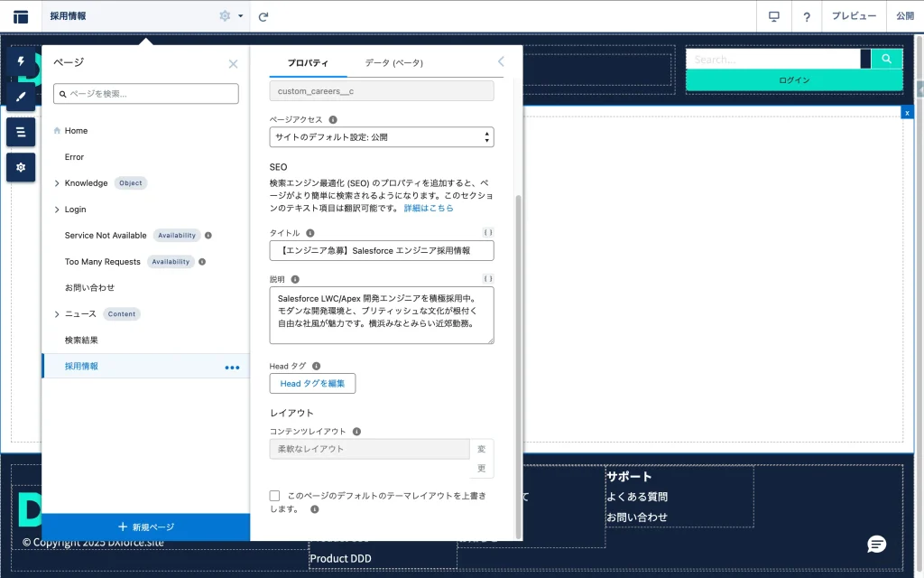Open the Theme brush icon panel
The image size is (924, 578).
21,94
